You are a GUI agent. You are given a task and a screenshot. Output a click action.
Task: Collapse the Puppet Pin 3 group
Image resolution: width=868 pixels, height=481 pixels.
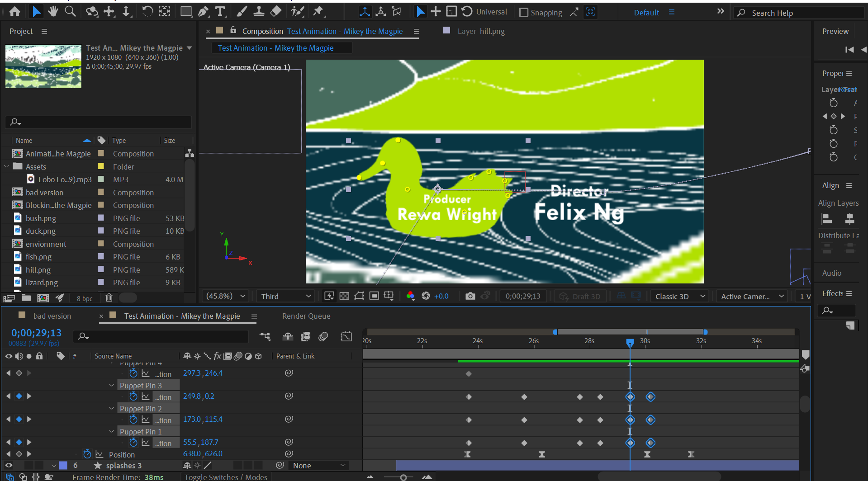[x=112, y=385]
